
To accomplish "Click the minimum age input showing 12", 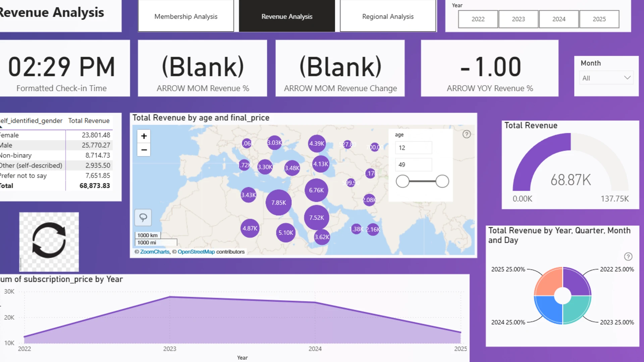I will tap(414, 148).
